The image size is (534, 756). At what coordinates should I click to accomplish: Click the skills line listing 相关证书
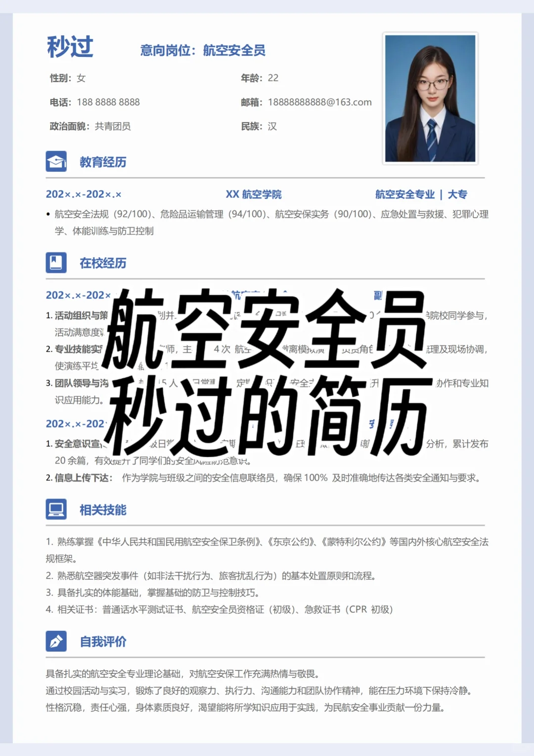(220, 609)
